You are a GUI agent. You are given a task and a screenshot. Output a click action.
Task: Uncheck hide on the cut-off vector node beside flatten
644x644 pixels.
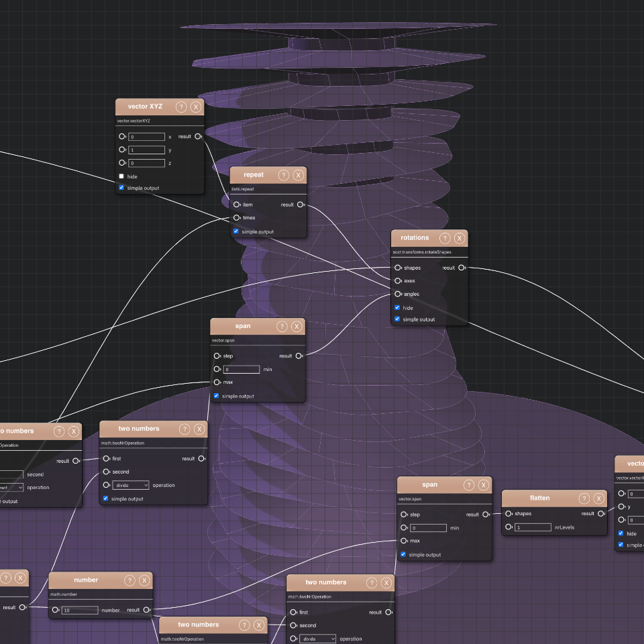pyautogui.click(x=621, y=533)
